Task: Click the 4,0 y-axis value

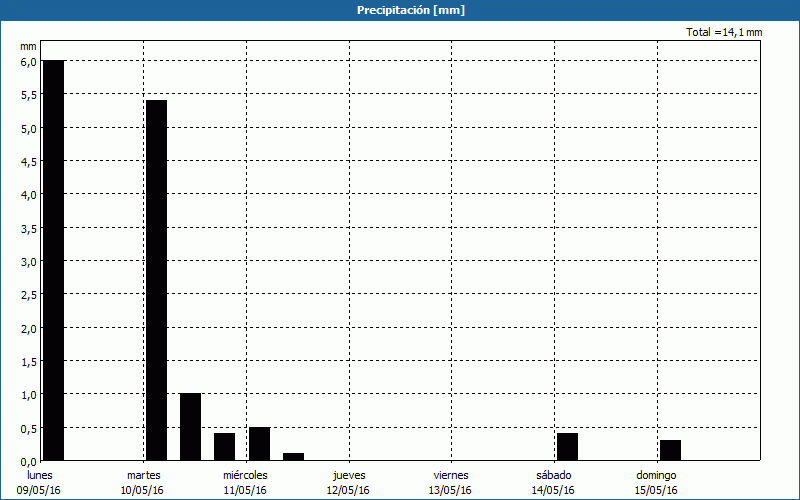Action: [29, 195]
